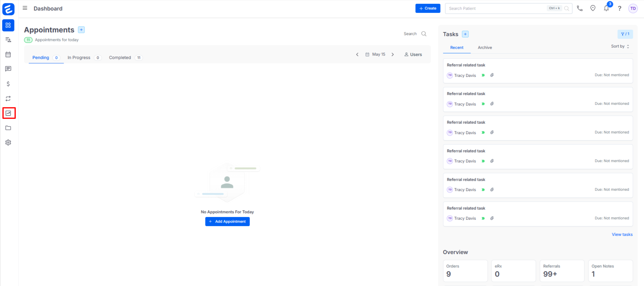Toggle the hamburger menu beside Dashboard
This screenshot has height=286, width=644.
point(25,8)
